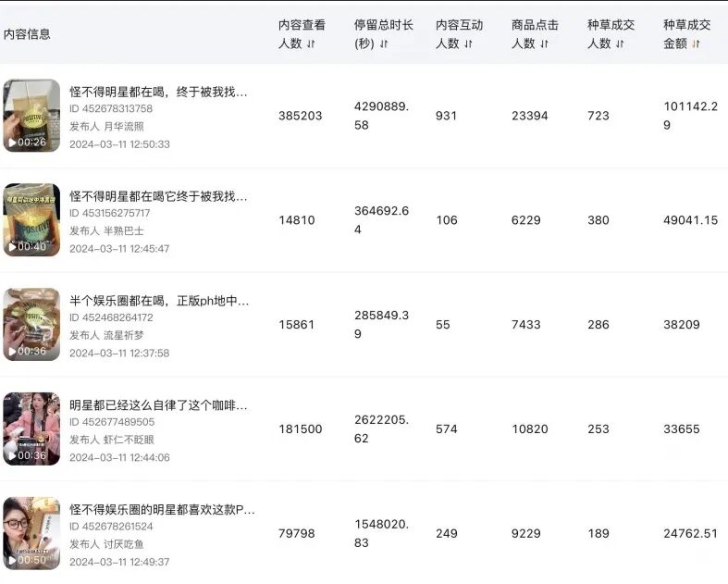Image resolution: width=728 pixels, height=584 pixels.
Task: Sort by 内容查看人数 using its sort icon
Action: (x=311, y=43)
